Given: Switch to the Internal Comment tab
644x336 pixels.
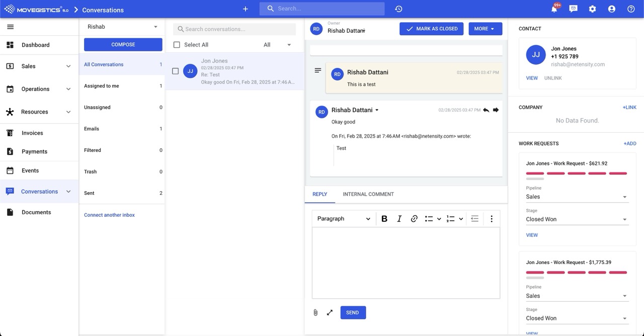Looking at the screenshot, I should [368, 194].
